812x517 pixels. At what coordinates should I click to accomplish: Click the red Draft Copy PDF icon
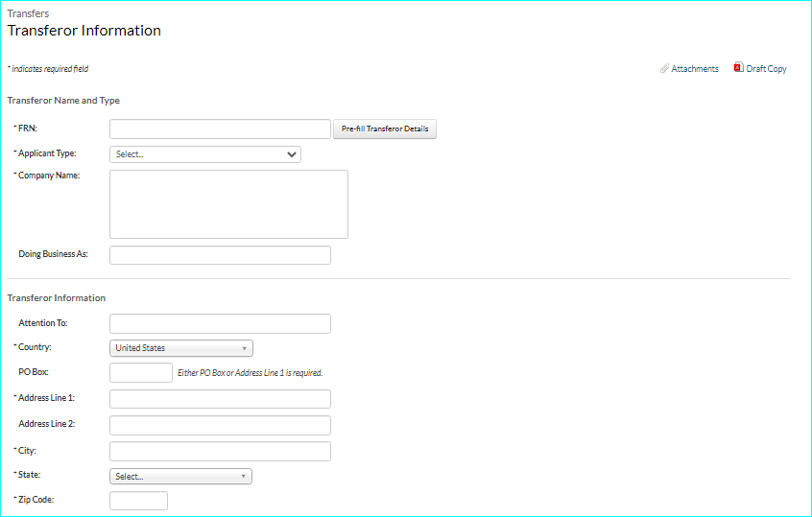[738, 67]
